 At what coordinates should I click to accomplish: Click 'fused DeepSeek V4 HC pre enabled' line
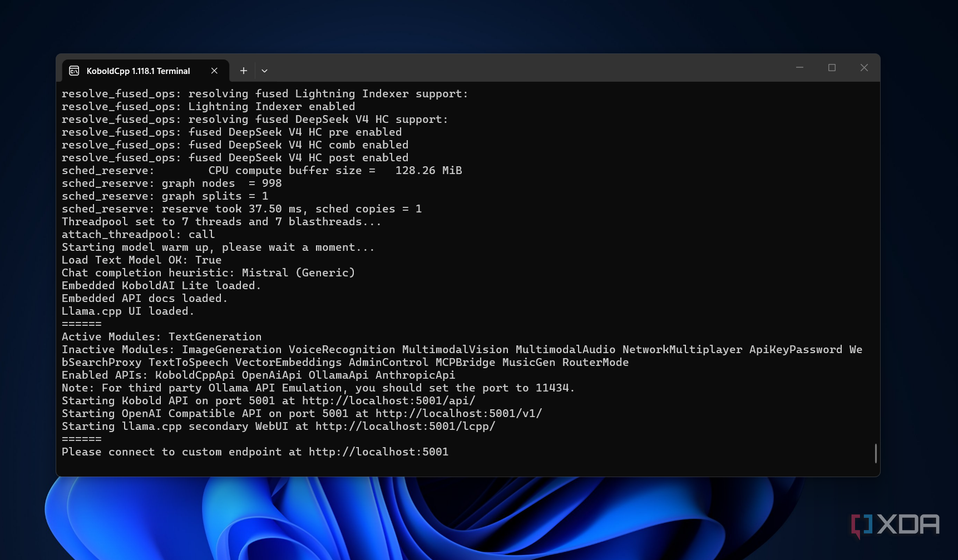coord(232,132)
